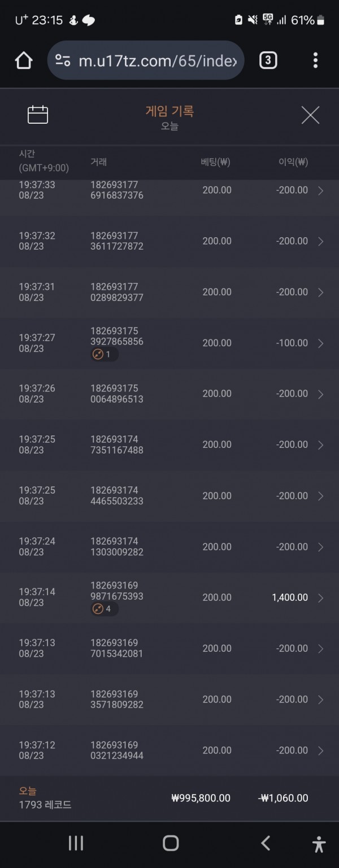Open the calendar date picker icon
The height and width of the screenshot is (868, 339).
pos(38,115)
